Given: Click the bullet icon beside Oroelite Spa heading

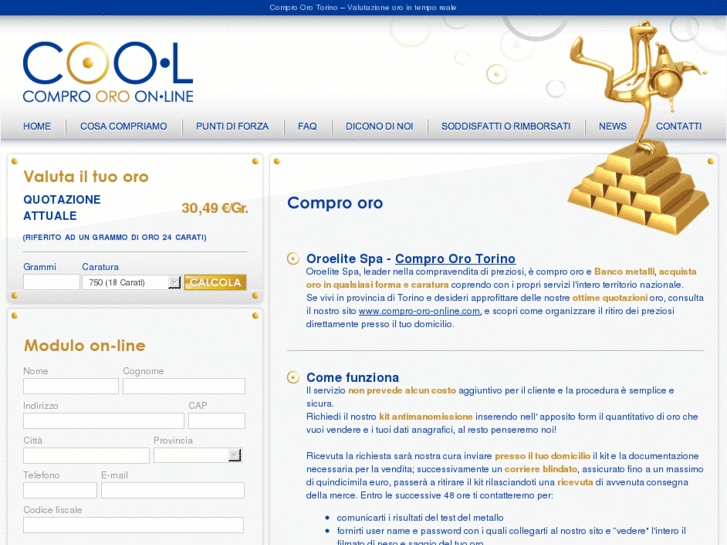Looking at the screenshot, I should tap(293, 258).
